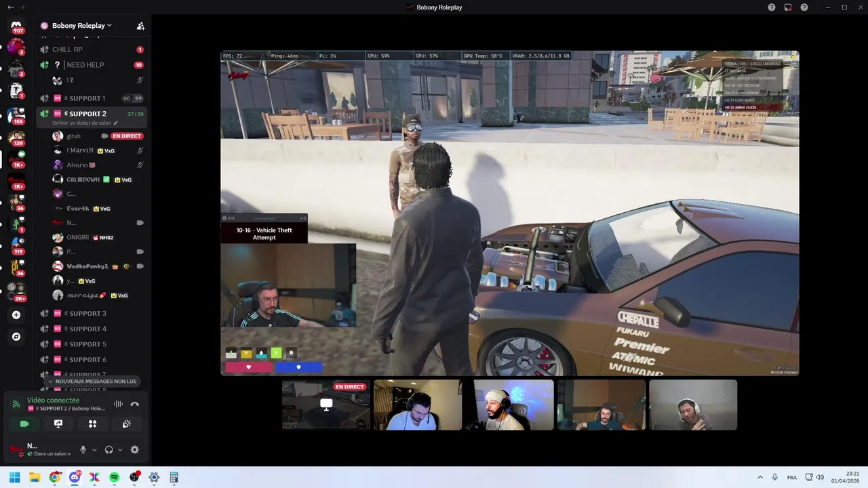Click 'Définir un statut de salon' text
The width and height of the screenshot is (868, 488).
point(81,123)
